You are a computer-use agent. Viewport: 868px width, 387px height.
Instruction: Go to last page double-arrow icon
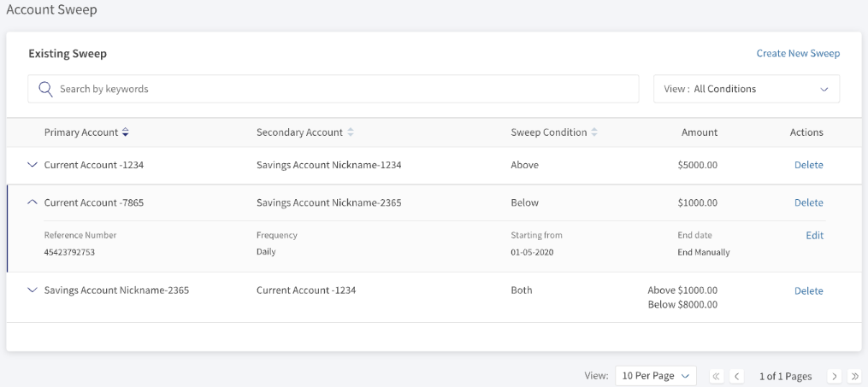[x=854, y=376]
